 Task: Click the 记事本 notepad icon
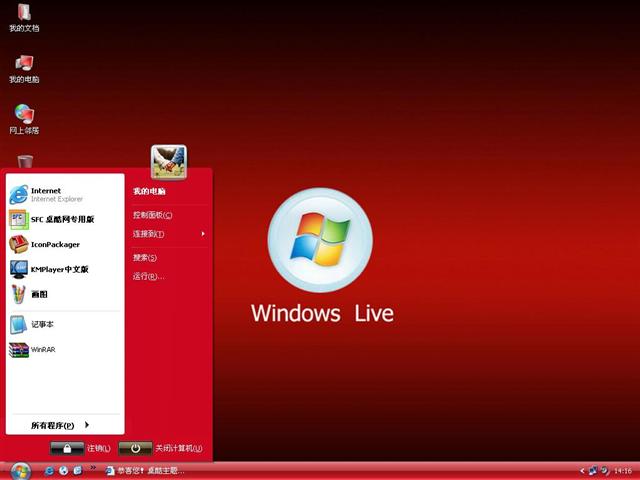[x=19, y=325]
